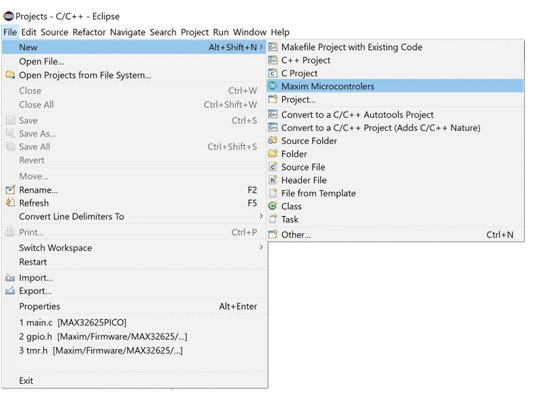
Task: Click the Refresh icon
Action: [10, 203]
